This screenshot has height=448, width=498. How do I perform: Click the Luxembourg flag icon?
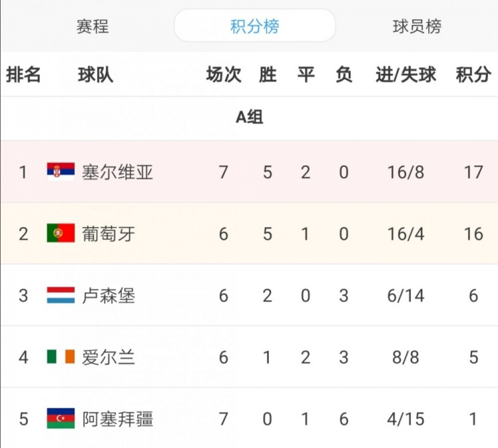coord(60,295)
